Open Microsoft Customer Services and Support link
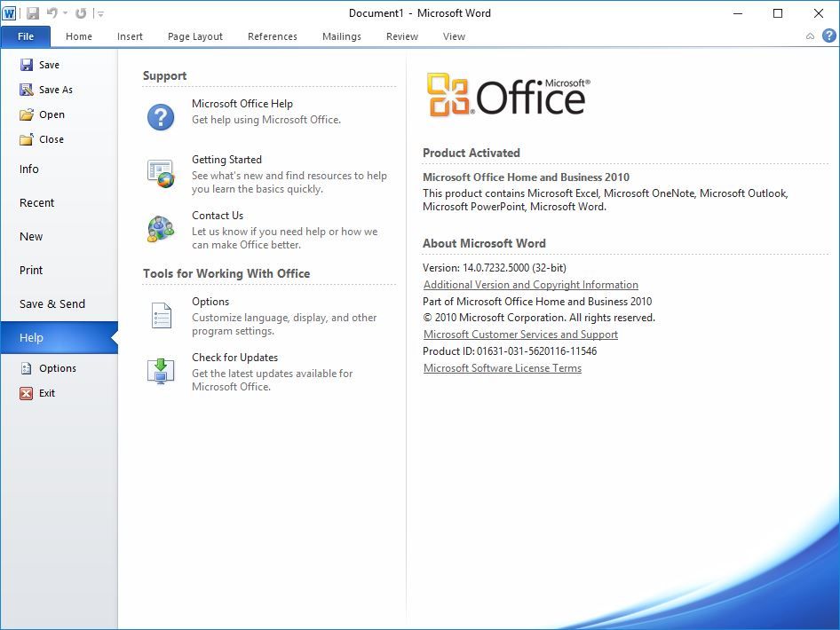Image resolution: width=840 pixels, height=630 pixels. 520,334
